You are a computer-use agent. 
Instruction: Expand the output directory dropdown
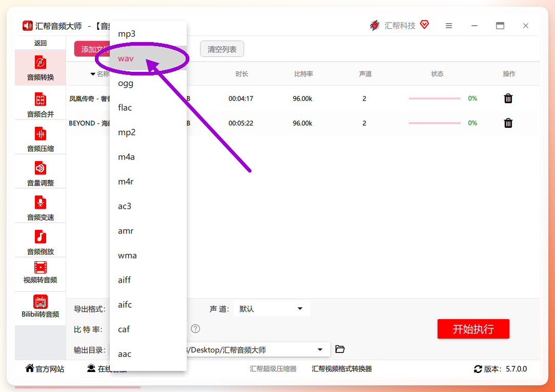click(x=320, y=349)
